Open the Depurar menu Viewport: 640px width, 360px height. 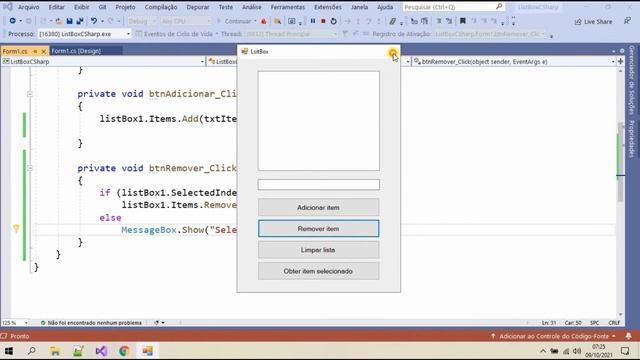pyautogui.click(x=198, y=7)
